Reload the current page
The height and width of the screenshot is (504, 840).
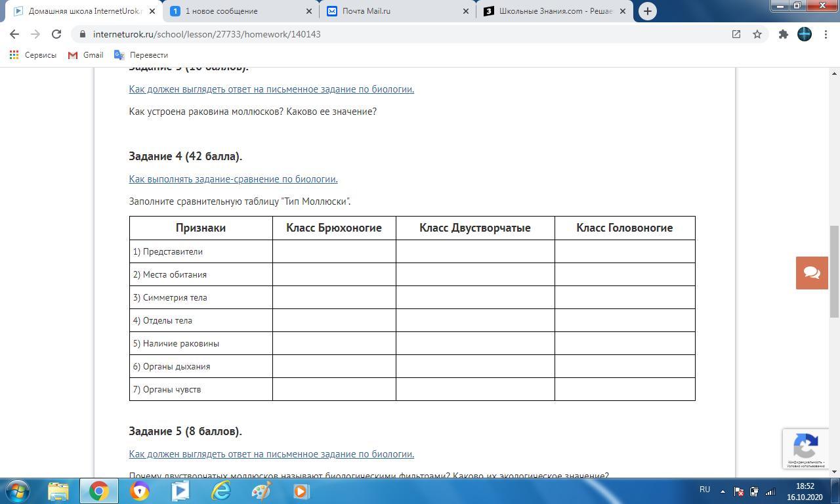[56, 34]
